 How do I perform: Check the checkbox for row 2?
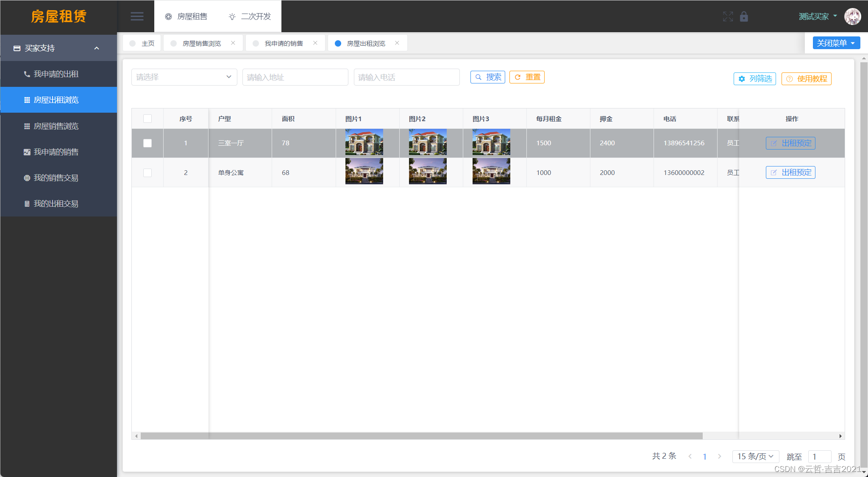click(x=147, y=173)
